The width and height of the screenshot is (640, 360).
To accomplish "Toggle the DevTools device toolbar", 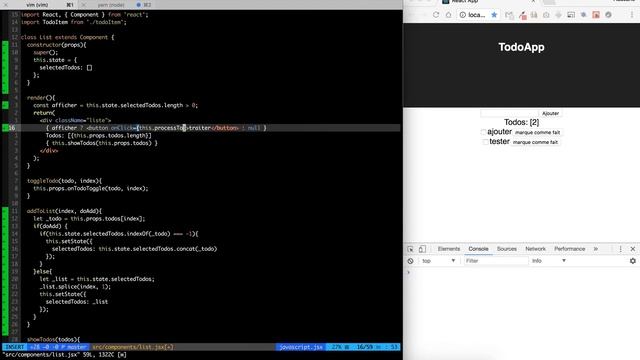I will coord(422,249).
